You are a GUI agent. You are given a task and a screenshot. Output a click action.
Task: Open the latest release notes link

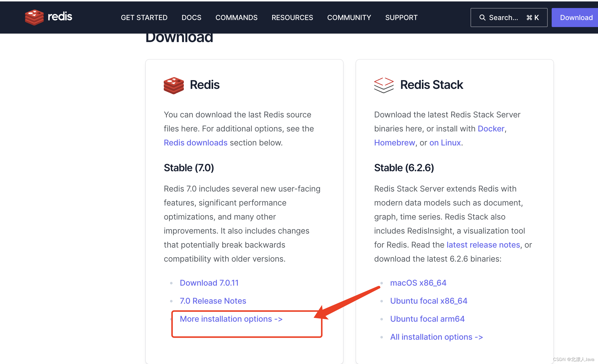[483, 245]
